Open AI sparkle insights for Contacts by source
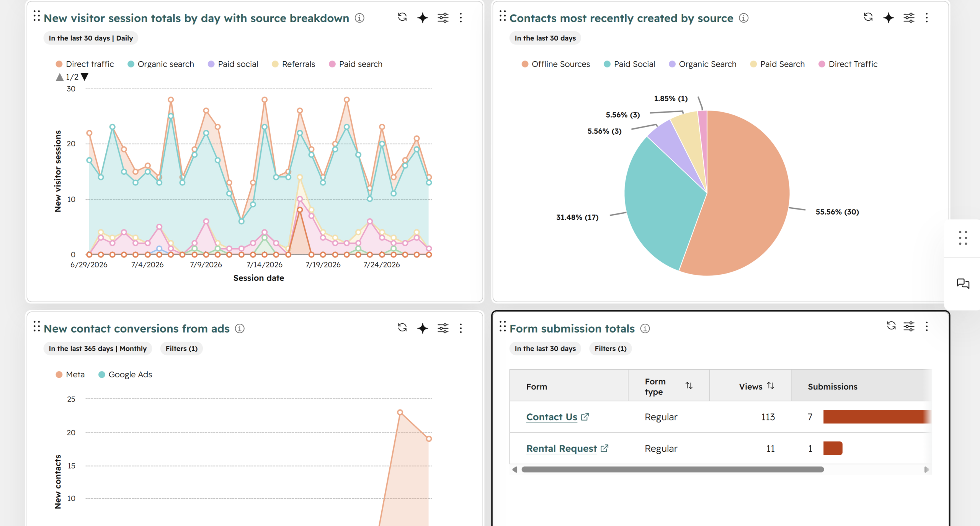This screenshot has height=526, width=980. (889, 18)
